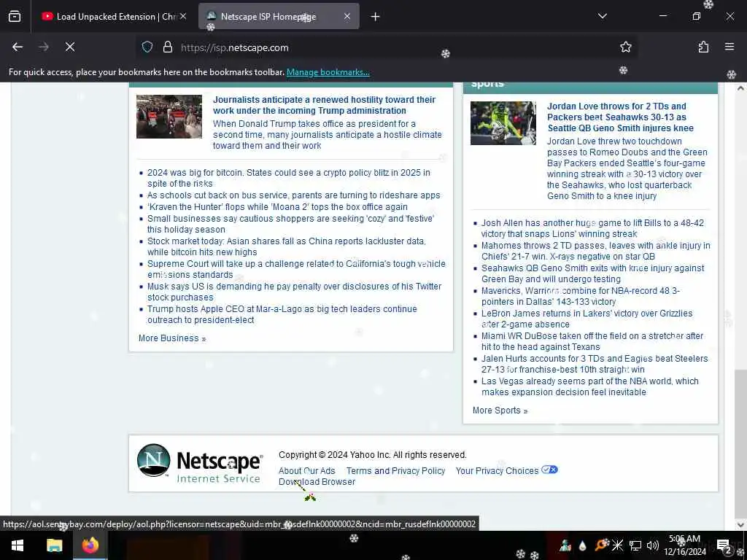Stop loading the page
Screen dimensions: 747x560
(70, 47)
